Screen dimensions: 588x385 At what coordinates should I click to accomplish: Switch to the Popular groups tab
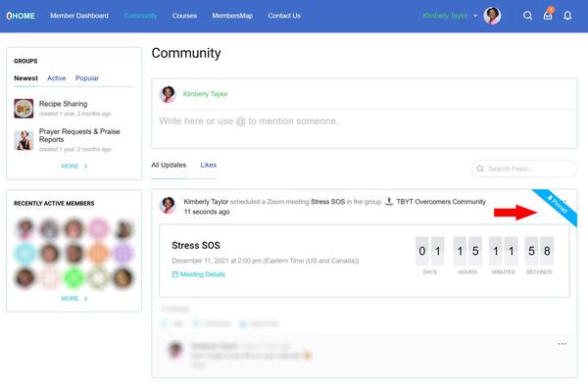pyautogui.click(x=87, y=78)
